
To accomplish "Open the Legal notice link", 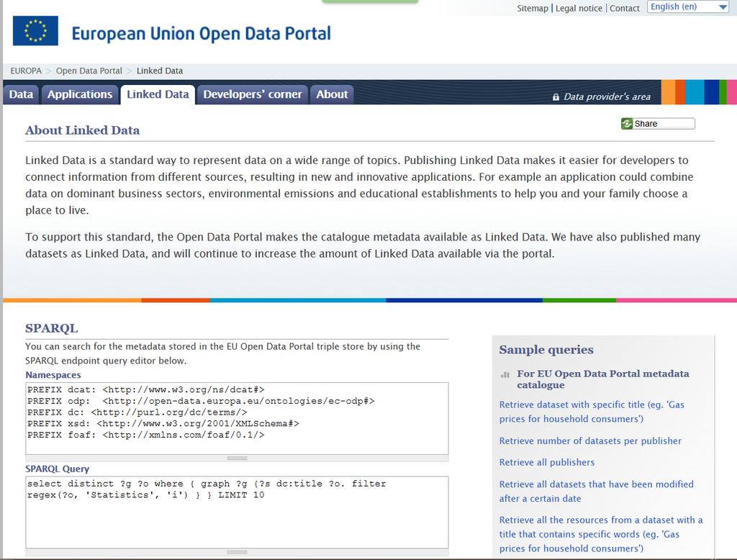I will 579,9.
